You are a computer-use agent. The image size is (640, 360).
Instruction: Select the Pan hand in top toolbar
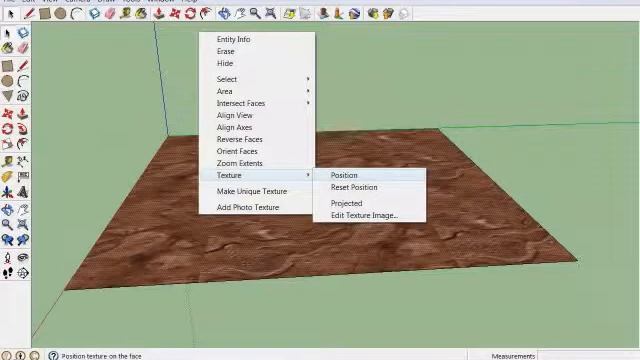coord(240,14)
